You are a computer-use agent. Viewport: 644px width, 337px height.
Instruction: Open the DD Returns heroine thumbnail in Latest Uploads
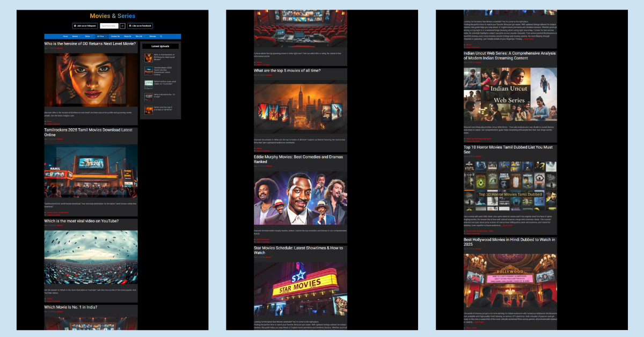click(148, 57)
